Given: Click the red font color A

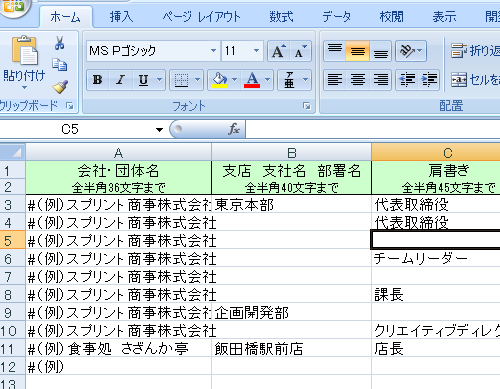Looking at the screenshot, I should [252, 80].
